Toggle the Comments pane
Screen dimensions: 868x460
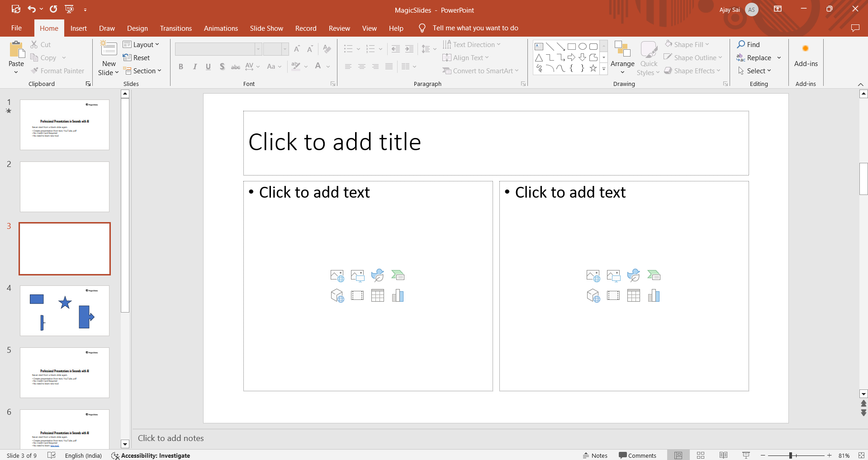click(637, 455)
